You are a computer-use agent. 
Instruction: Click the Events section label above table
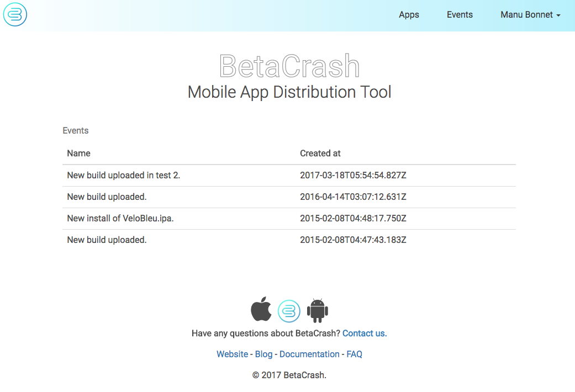point(76,130)
